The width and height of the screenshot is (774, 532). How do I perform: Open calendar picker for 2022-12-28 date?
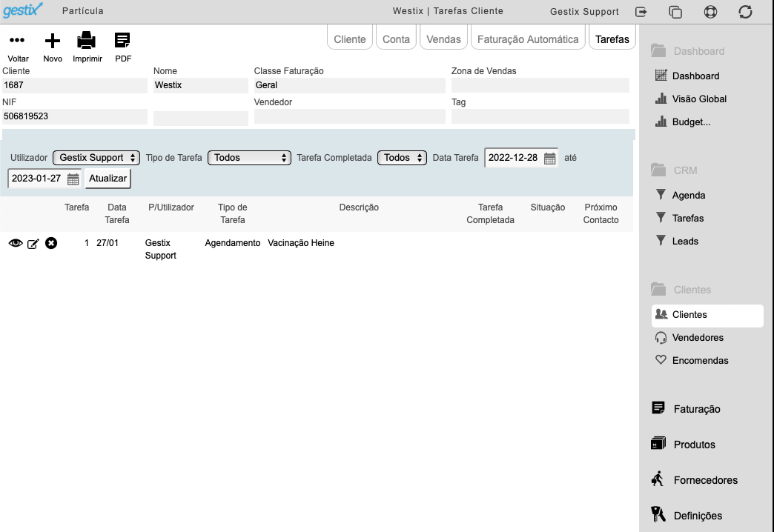(549, 159)
